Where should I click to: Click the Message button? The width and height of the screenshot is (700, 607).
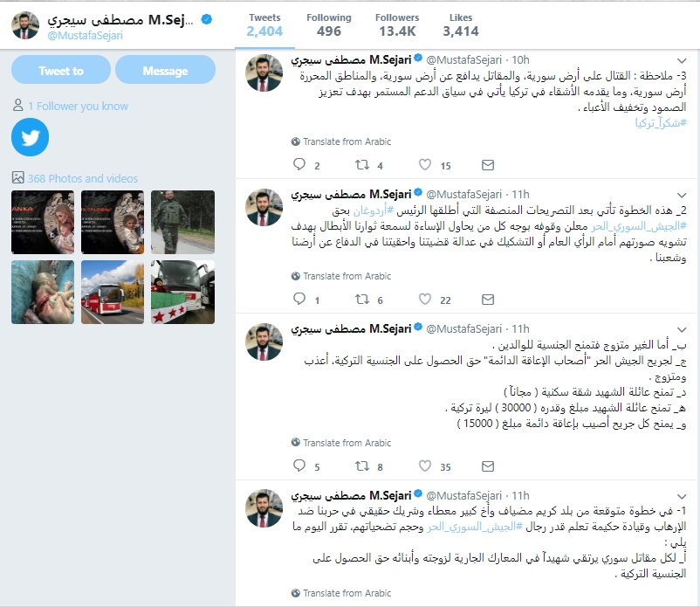coord(165,71)
